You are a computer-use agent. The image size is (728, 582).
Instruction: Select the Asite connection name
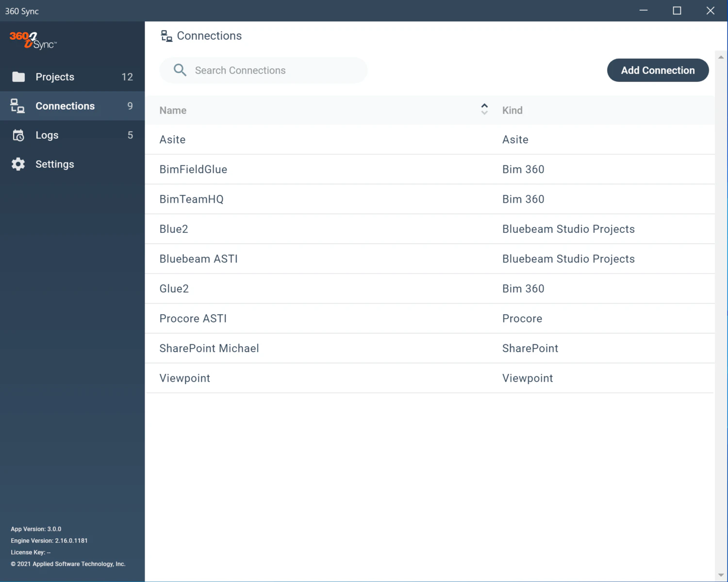(172, 140)
